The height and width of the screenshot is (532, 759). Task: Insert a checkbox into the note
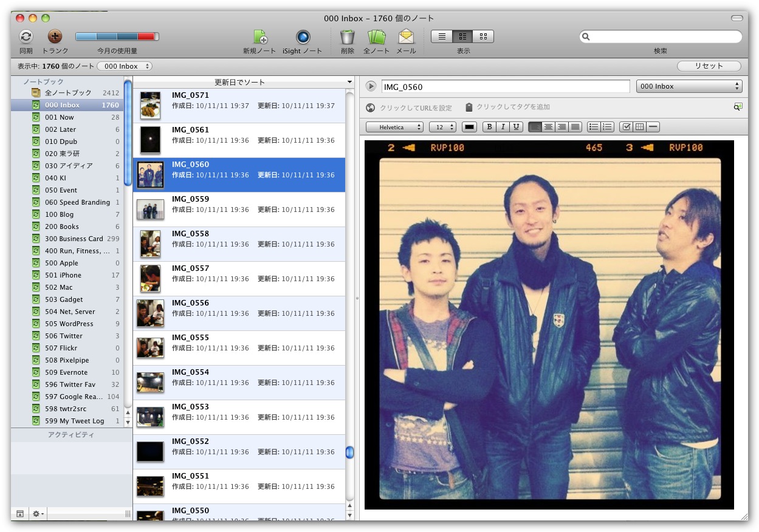click(627, 127)
